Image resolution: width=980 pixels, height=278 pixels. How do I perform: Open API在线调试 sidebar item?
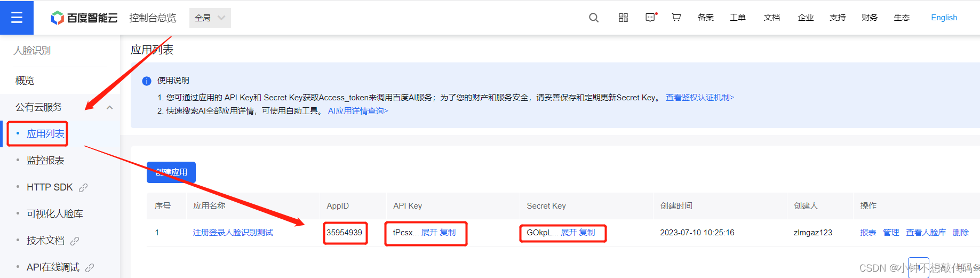click(x=53, y=267)
